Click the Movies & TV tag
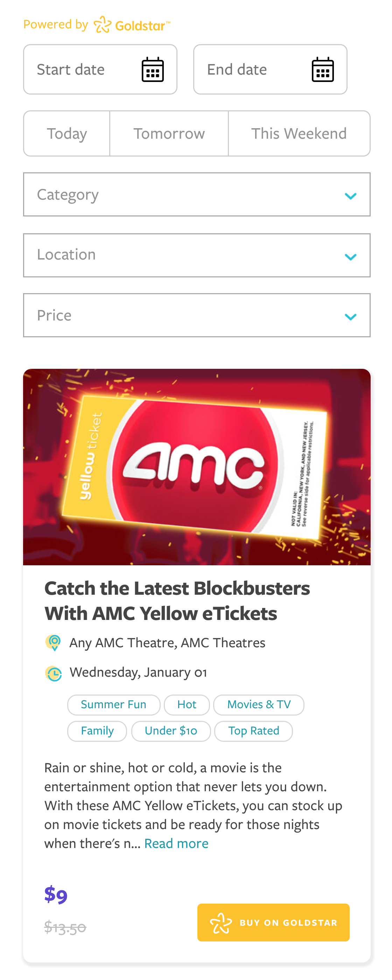Viewport: 392px width, 980px height. tap(259, 705)
